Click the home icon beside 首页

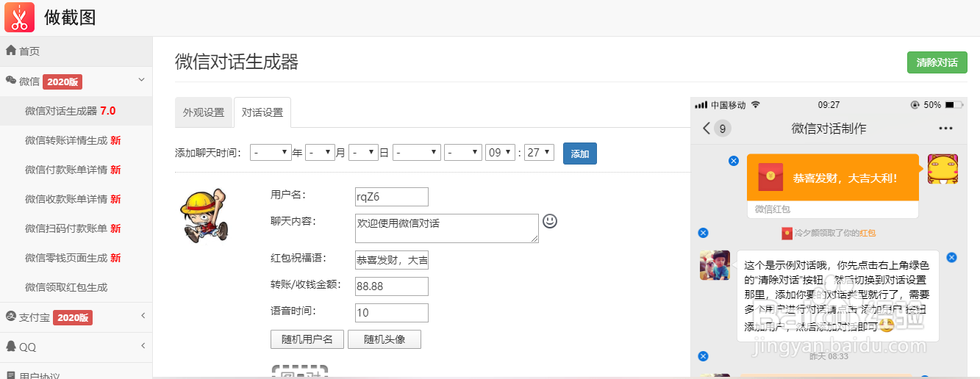tap(11, 51)
